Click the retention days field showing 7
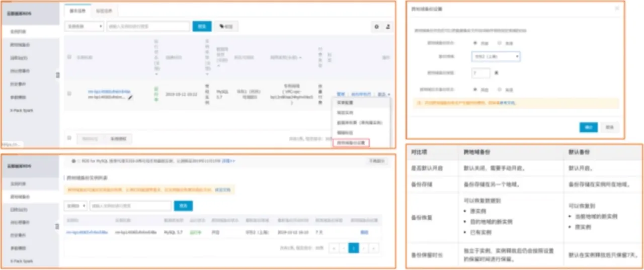 pos(480,73)
